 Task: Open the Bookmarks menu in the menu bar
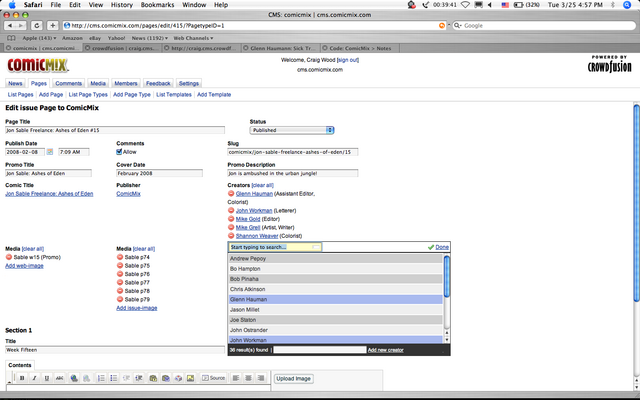pyautogui.click(x=157, y=5)
